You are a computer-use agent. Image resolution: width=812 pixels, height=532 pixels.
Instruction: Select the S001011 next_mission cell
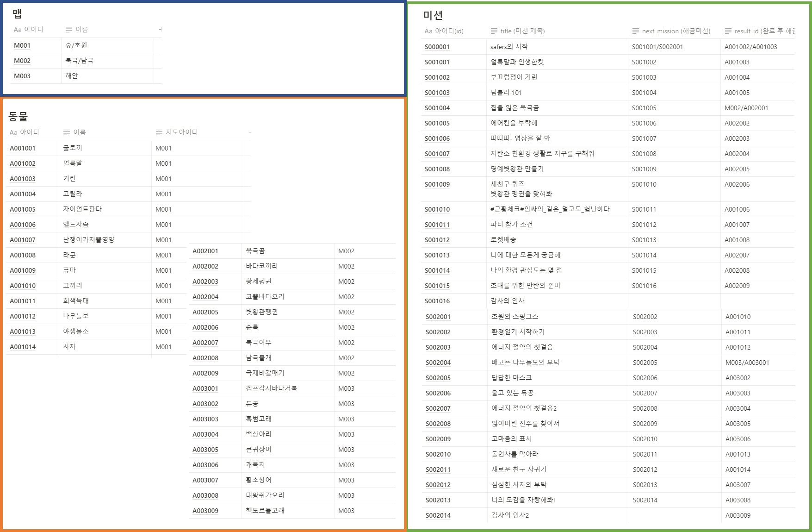pyautogui.click(x=674, y=209)
